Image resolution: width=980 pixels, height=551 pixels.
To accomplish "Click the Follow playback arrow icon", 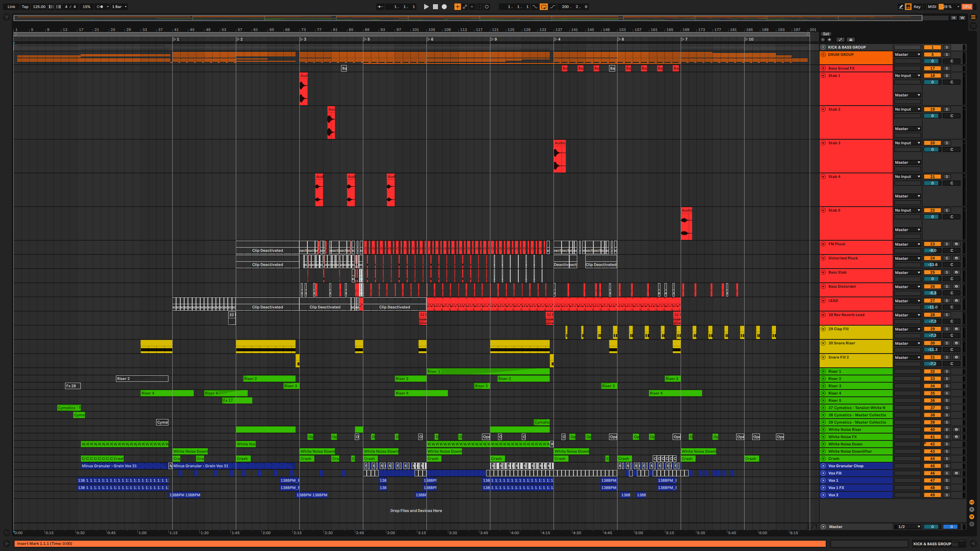I will [380, 7].
